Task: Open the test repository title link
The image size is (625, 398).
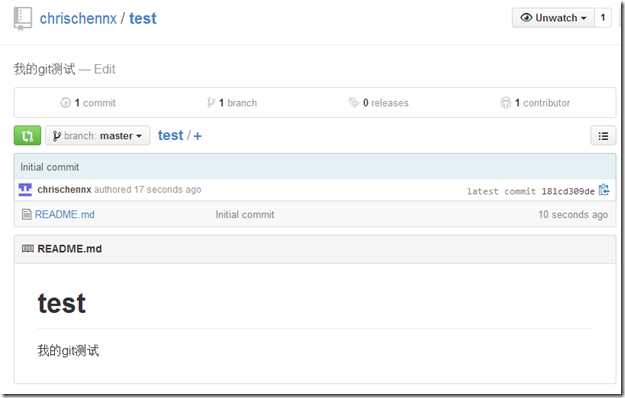Action: point(143,18)
